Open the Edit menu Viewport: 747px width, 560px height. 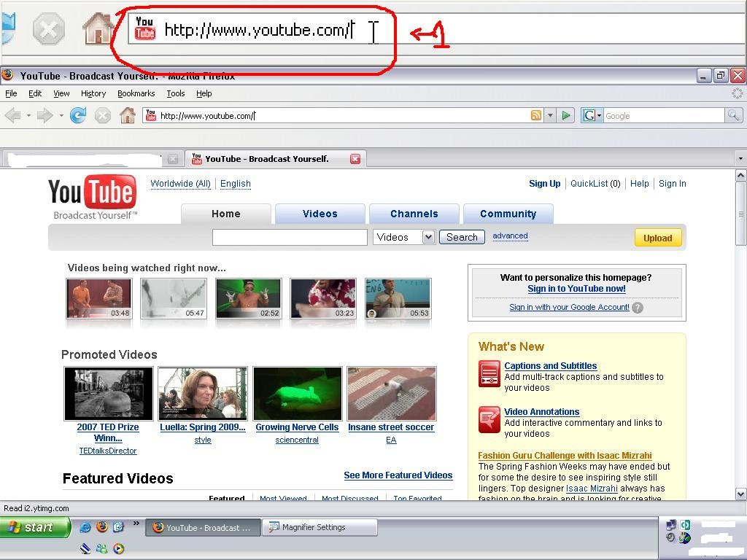click(35, 93)
